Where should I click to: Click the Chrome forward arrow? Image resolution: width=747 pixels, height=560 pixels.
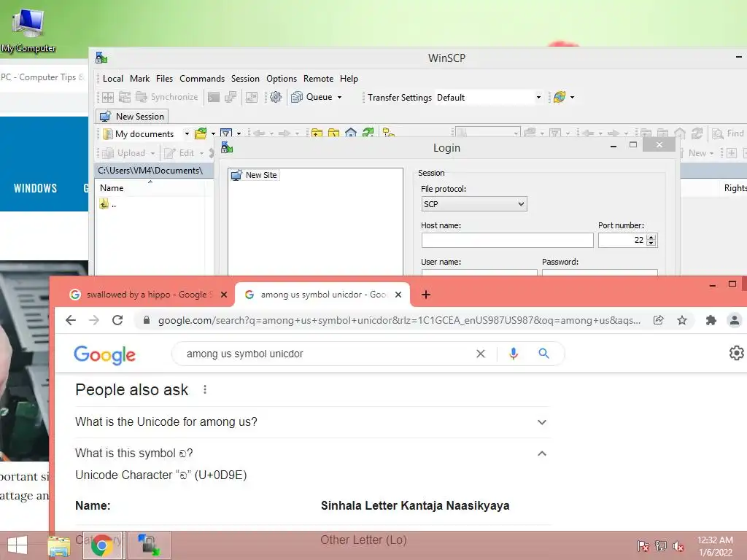pyautogui.click(x=94, y=320)
